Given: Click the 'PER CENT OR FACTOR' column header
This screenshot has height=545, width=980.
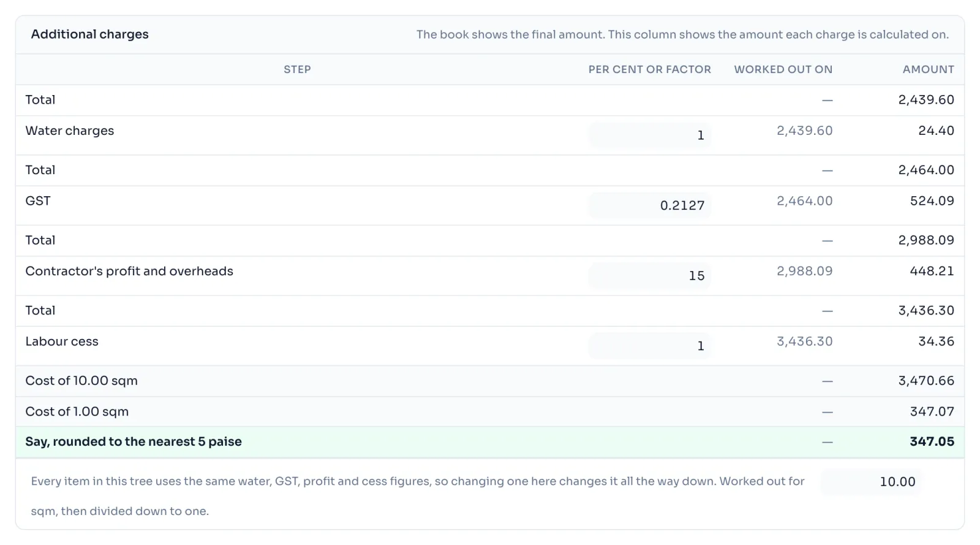Looking at the screenshot, I should (x=649, y=69).
